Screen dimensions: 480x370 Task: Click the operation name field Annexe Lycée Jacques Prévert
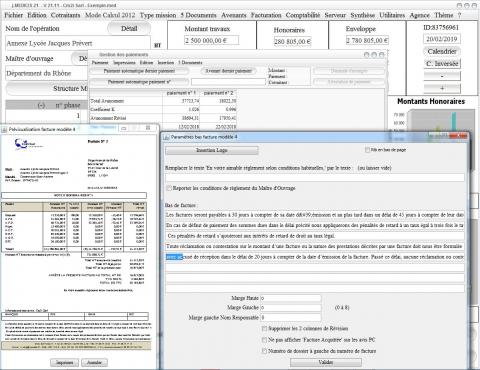click(78, 43)
